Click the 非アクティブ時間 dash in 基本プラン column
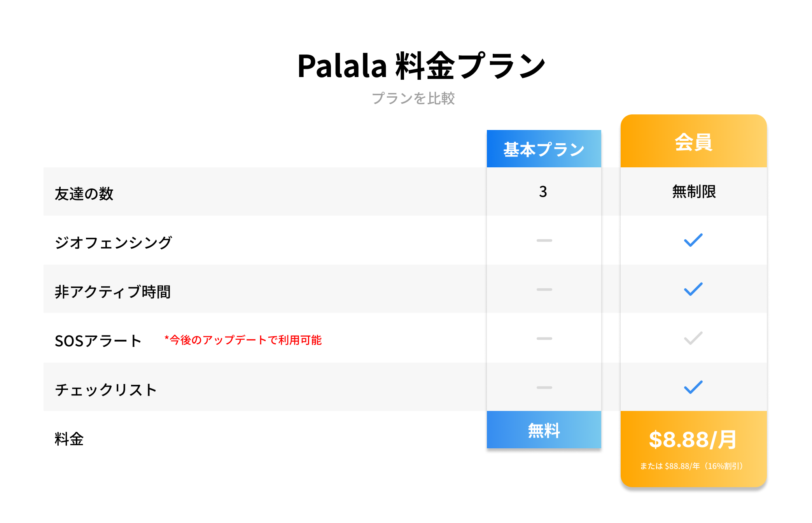The height and width of the screenshot is (523, 812). 544,290
